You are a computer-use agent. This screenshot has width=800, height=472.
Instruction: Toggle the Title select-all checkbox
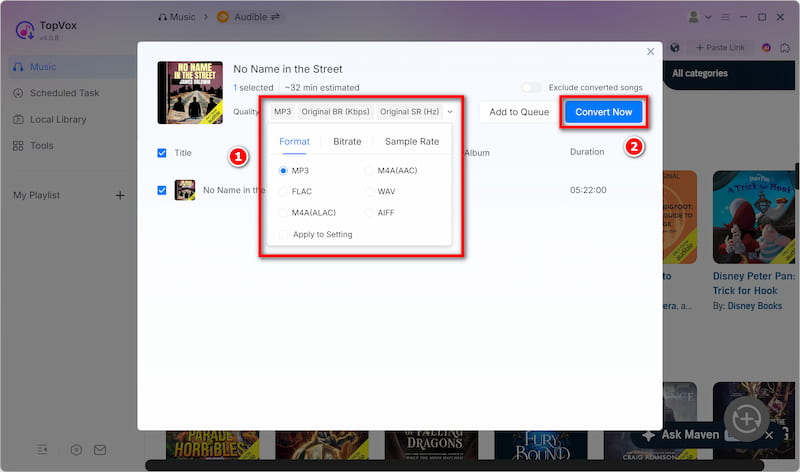coord(162,153)
